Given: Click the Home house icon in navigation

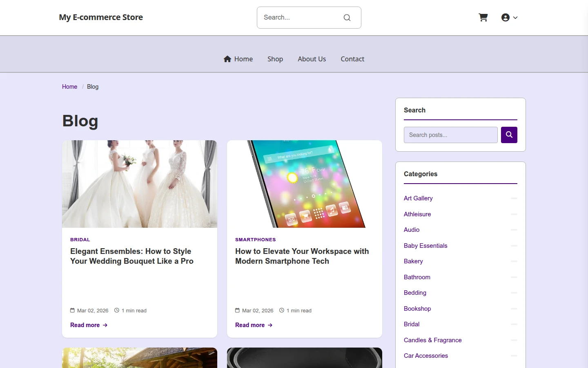Looking at the screenshot, I should 227,59.
